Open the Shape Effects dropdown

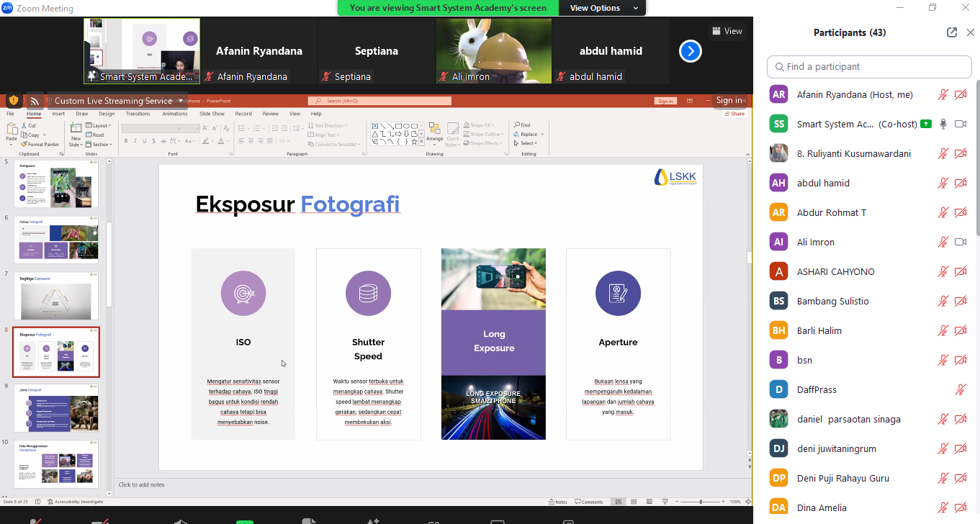[482, 143]
